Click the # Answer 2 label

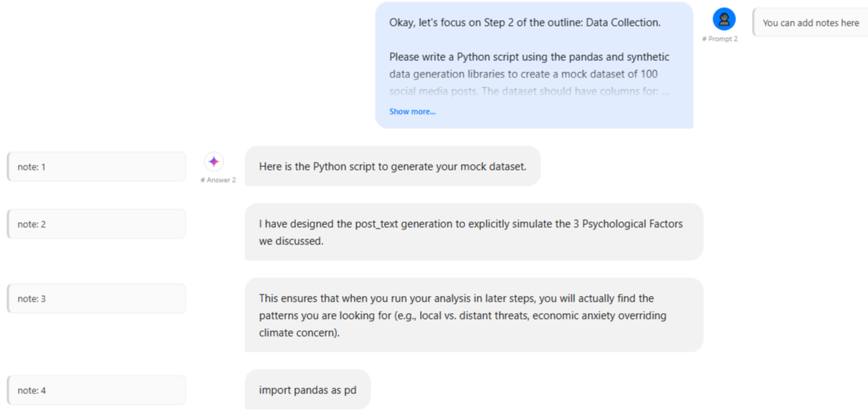[x=217, y=179]
